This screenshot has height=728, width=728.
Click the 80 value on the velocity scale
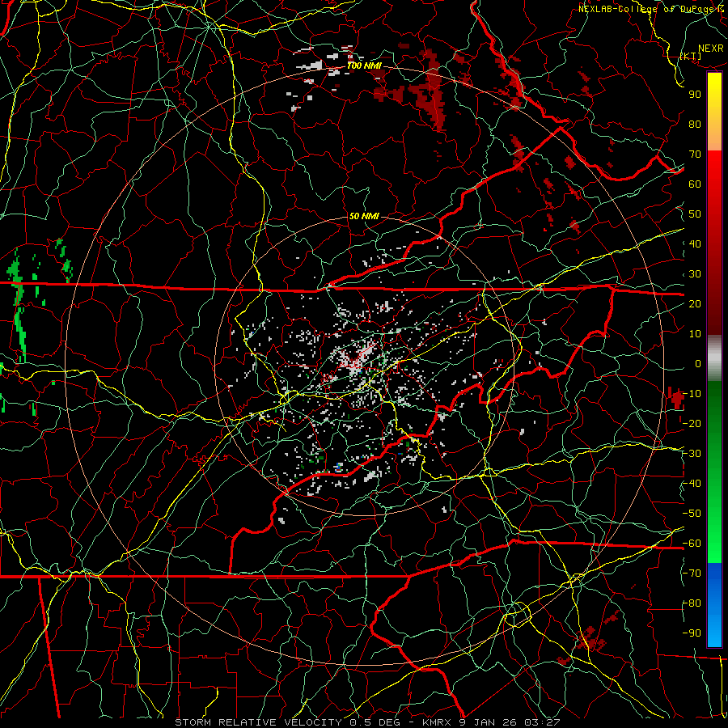coord(695,125)
